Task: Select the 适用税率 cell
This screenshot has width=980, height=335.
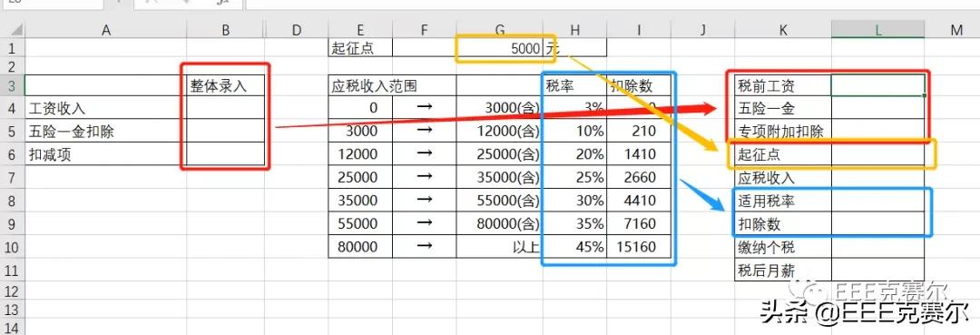Action: click(x=783, y=201)
